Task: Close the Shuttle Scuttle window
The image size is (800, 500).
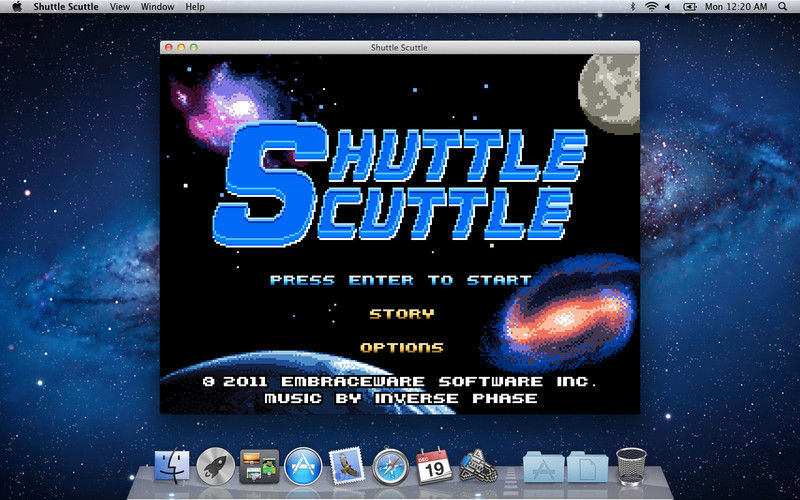Action: pos(169,47)
